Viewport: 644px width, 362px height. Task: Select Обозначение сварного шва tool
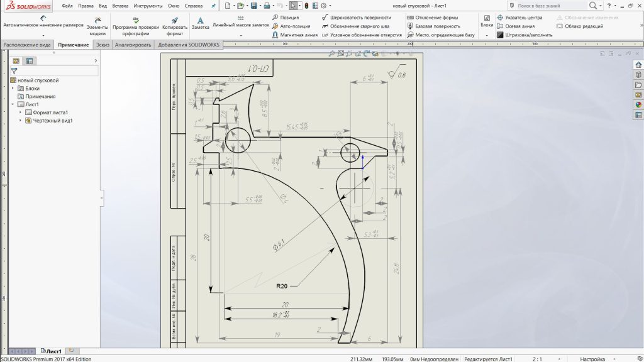[355, 26]
